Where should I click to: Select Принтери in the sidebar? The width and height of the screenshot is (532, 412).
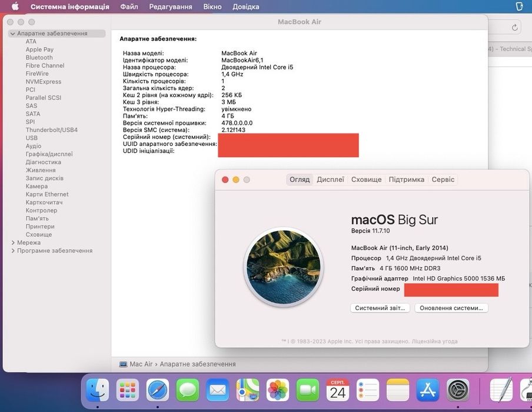(x=40, y=227)
